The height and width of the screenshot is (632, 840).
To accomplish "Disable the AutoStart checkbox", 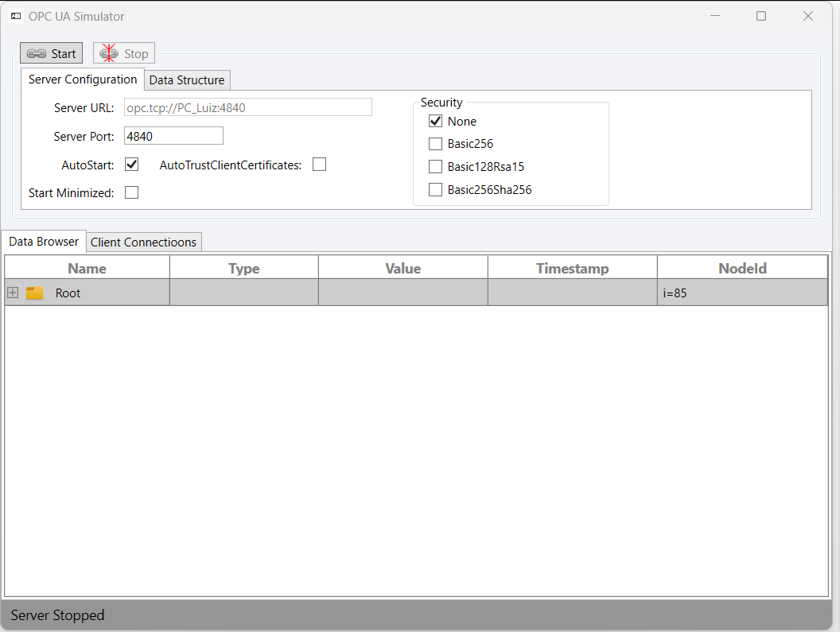I will (132, 165).
